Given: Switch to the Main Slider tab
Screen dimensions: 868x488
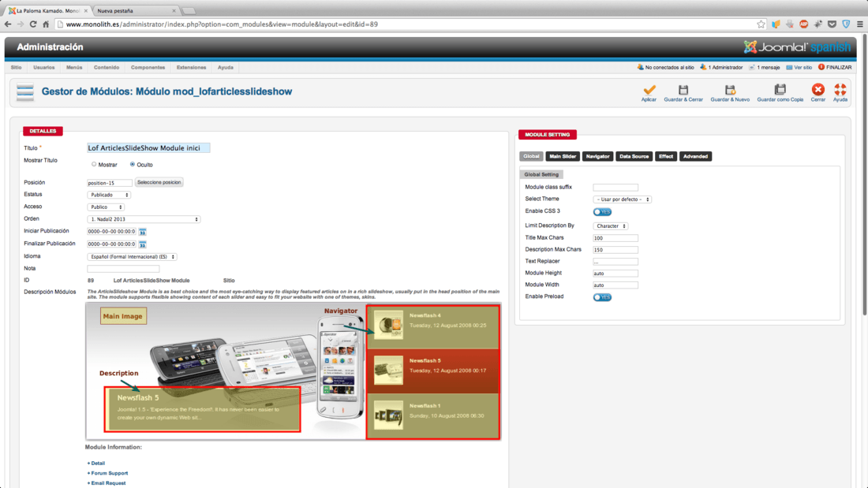Looking at the screenshot, I should [x=563, y=157].
